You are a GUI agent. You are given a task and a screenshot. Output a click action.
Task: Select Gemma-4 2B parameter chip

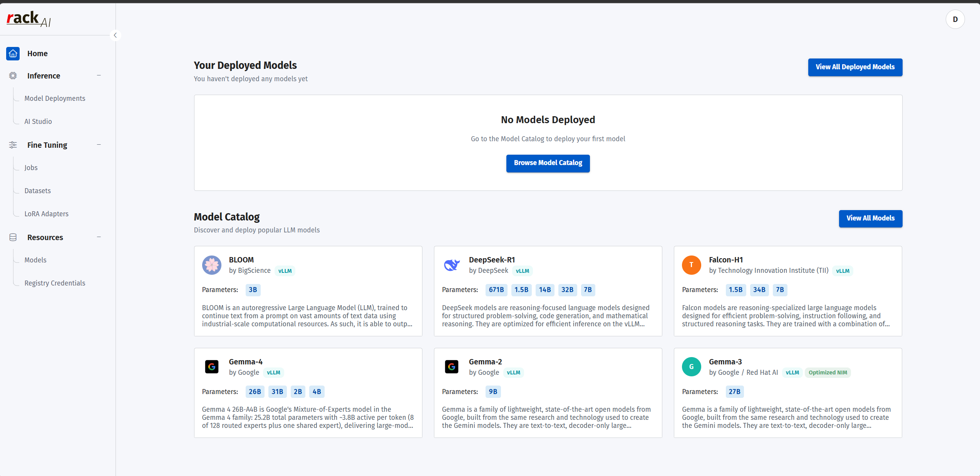(x=298, y=392)
